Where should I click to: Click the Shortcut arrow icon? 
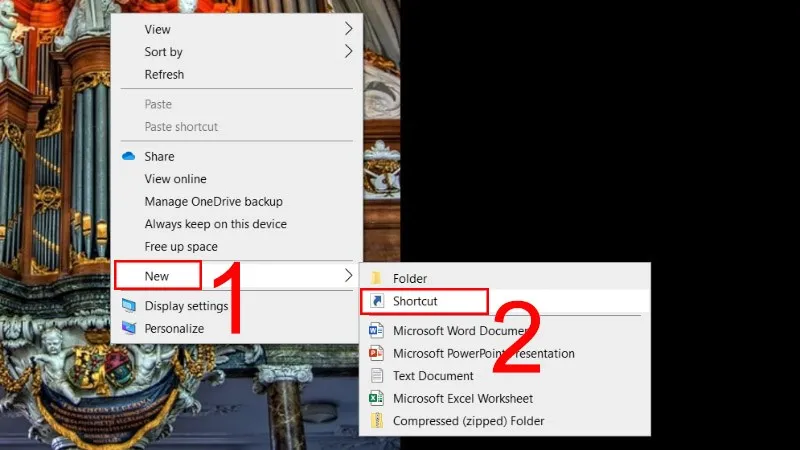(377, 301)
